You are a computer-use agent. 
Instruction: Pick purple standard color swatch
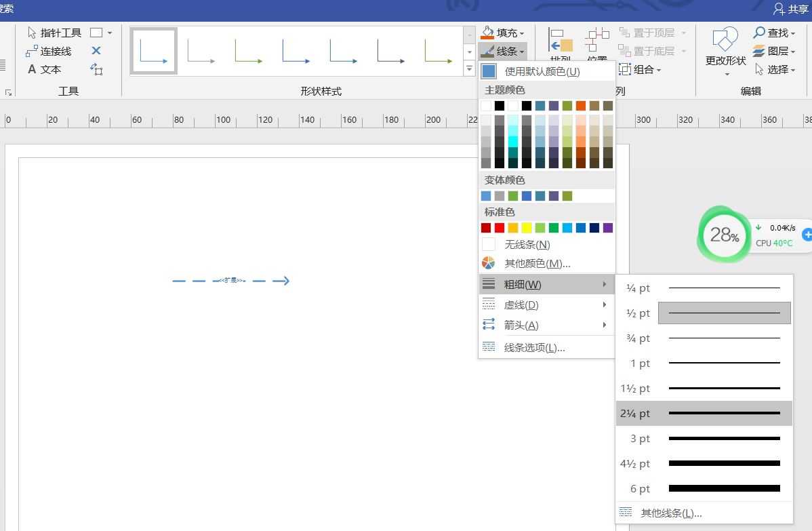coord(608,228)
